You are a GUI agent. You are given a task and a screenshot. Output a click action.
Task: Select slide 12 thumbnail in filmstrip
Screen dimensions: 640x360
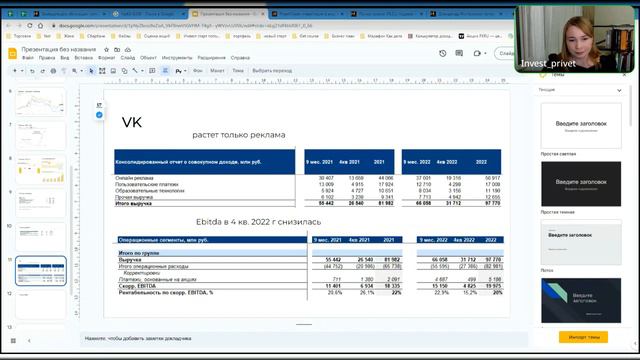[40, 304]
